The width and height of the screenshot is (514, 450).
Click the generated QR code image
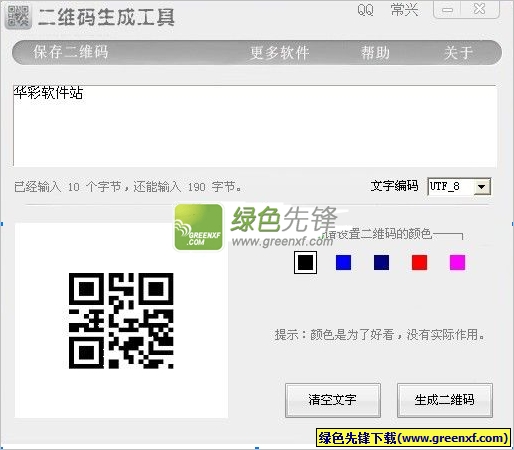click(121, 321)
